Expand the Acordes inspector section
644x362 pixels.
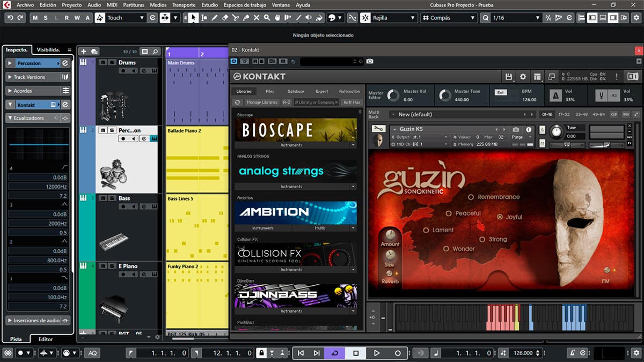pos(39,91)
